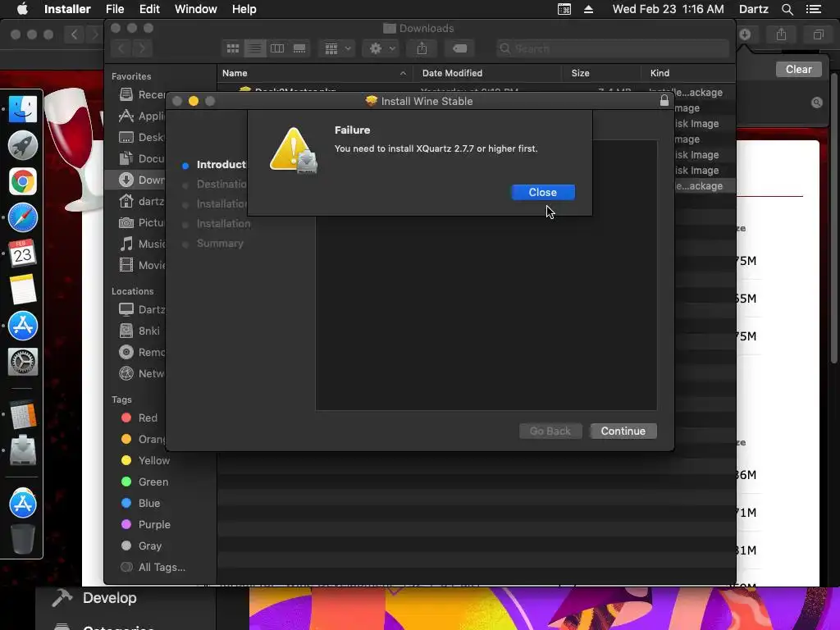Click the eject icon in menu bar
The height and width of the screenshot is (630, 840).
click(x=588, y=9)
